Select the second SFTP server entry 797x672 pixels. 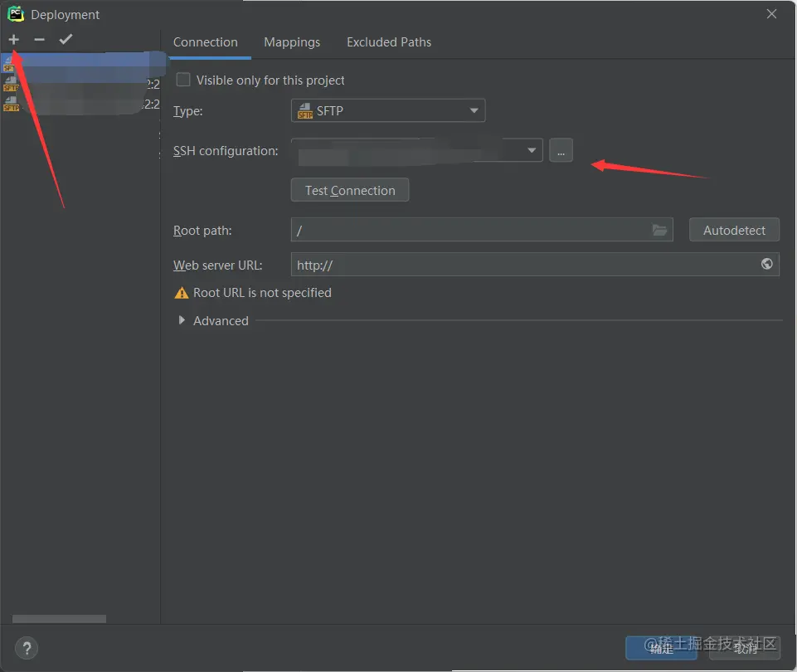[80, 84]
